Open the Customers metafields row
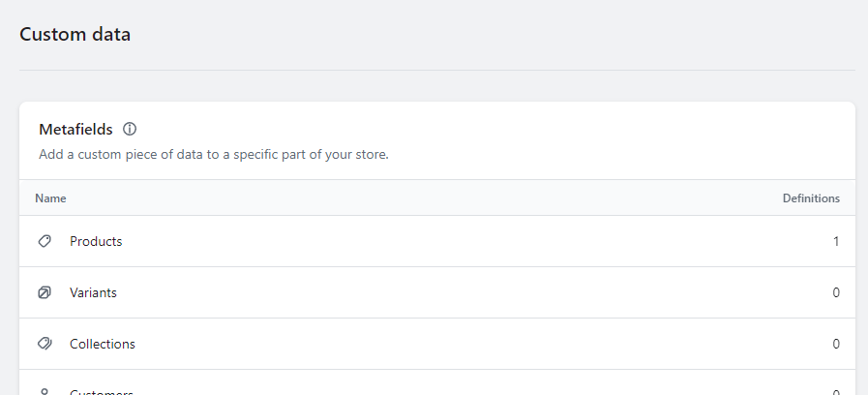Screen dimensions: 868x395 click(101, 391)
